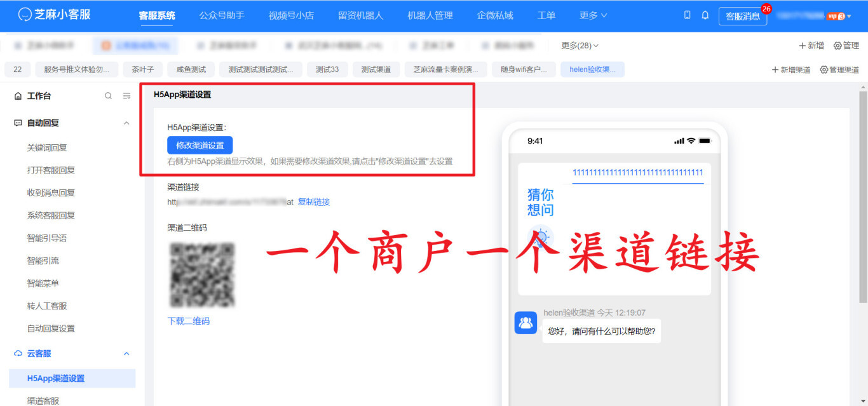The height and width of the screenshot is (406, 868).
Task: Open 关键词回复 in the sidebar
Action: 47,147
